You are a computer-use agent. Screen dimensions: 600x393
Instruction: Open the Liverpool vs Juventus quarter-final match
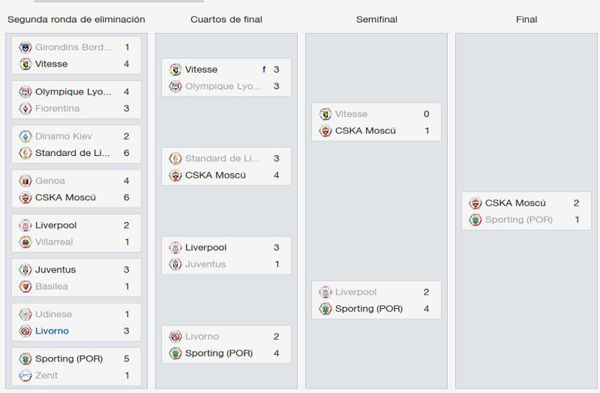coord(226,256)
